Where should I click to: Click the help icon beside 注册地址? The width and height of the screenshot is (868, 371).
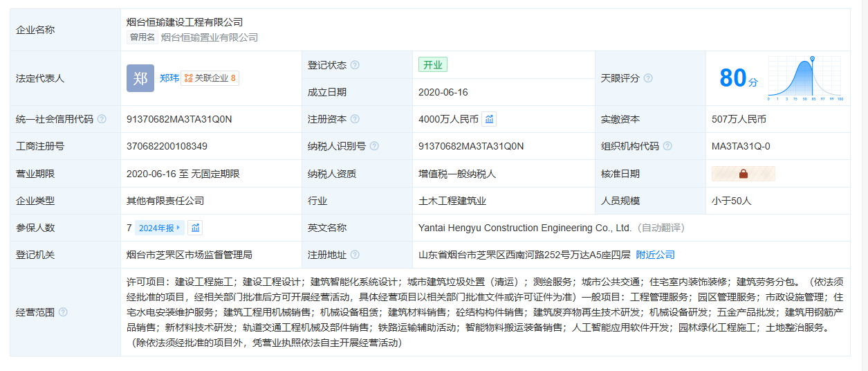(355, 255)
